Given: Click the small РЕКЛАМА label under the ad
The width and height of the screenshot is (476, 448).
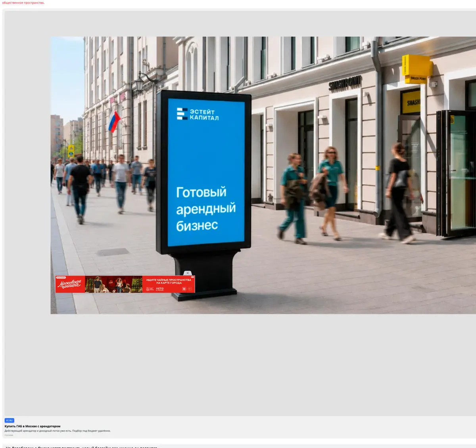Looking at the screenshot, I should pos(9,435).
